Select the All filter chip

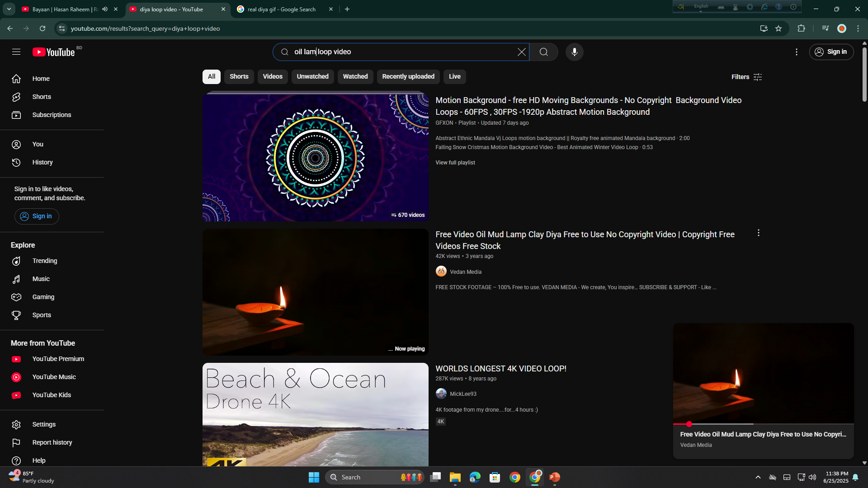[212, 76]
